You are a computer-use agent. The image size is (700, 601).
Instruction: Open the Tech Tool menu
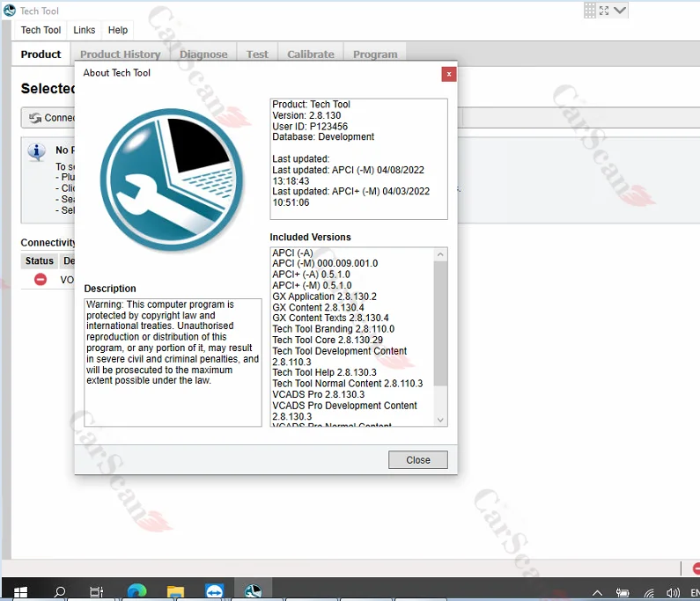(x=41, y=30)
